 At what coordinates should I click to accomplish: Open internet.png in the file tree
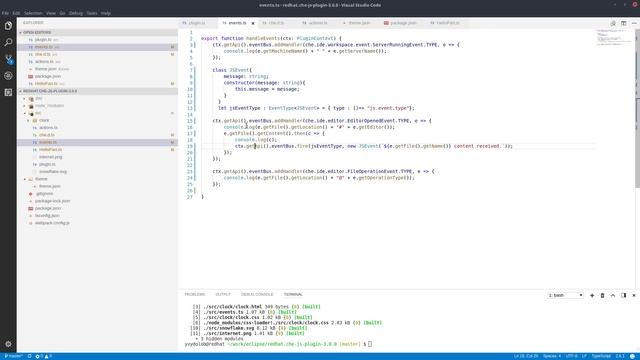[x=97, y=157]
